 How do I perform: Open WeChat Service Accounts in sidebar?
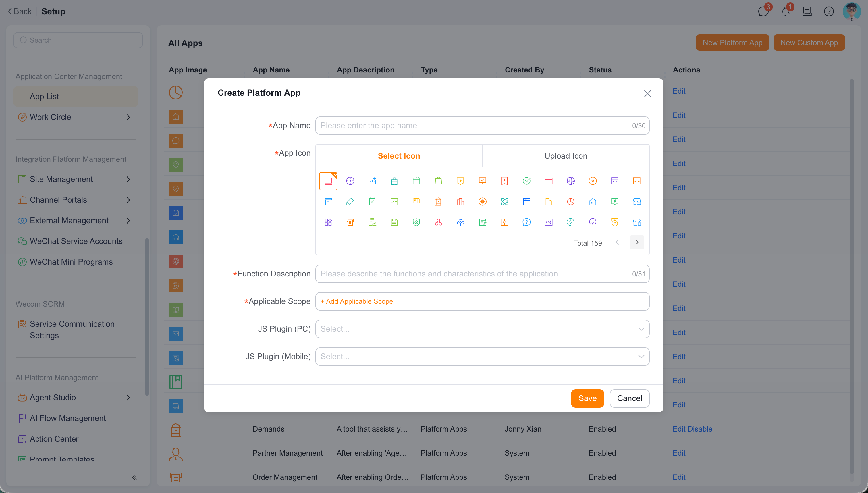coord(76,241)
